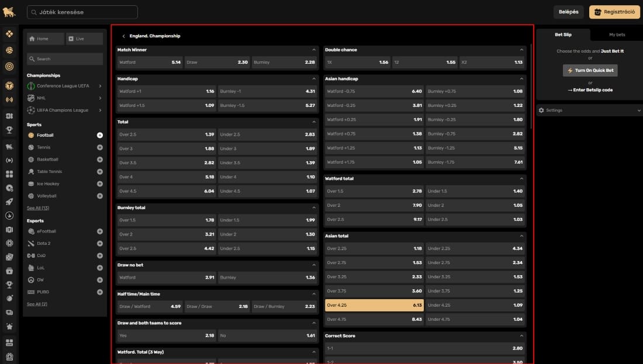Screen dimensions: 643x364
Task: Click the Conference League UEFA logo icon
Action: tap(31, 86)
